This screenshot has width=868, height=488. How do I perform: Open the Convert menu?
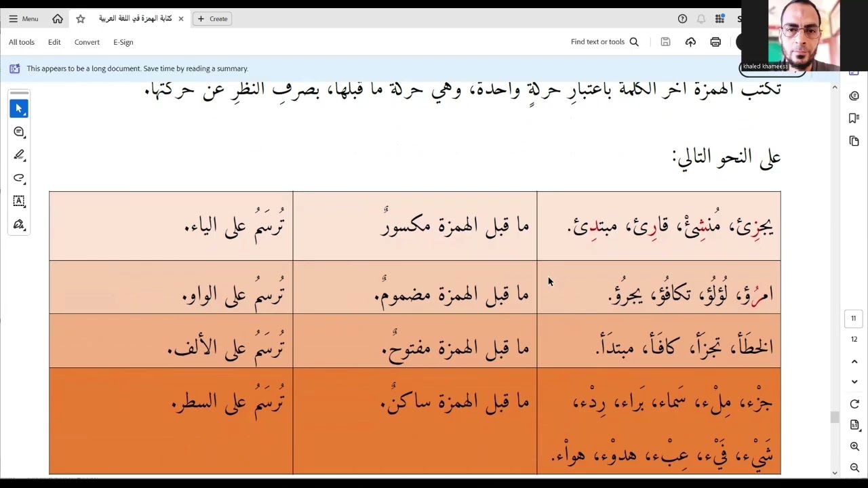coord(87,42)
